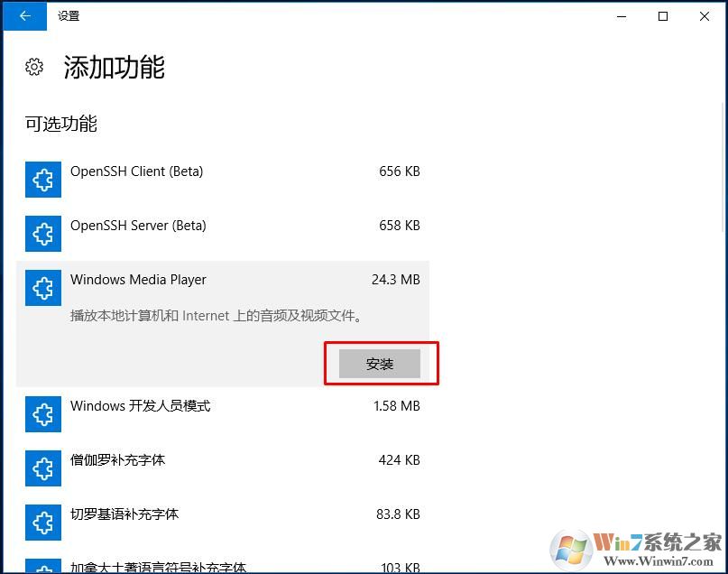Click the back arrow in title bar
The image size is (728, 574).
pyautogui.click(x=24, y=16)
